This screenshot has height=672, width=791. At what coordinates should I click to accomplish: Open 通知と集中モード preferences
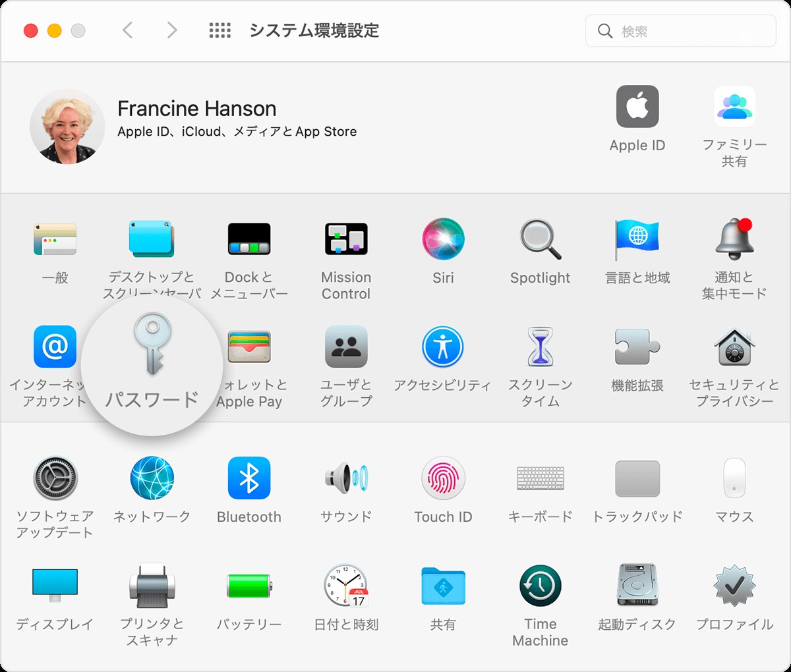pos(734,238)
